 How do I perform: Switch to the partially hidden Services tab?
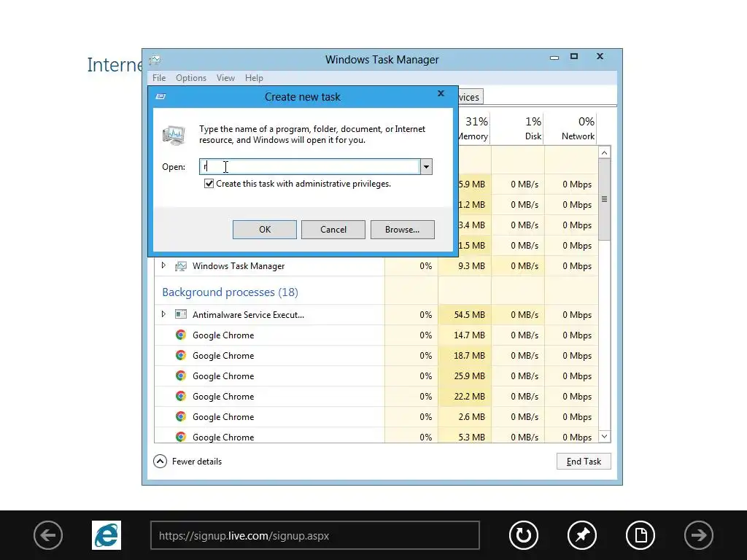point(471,97)
